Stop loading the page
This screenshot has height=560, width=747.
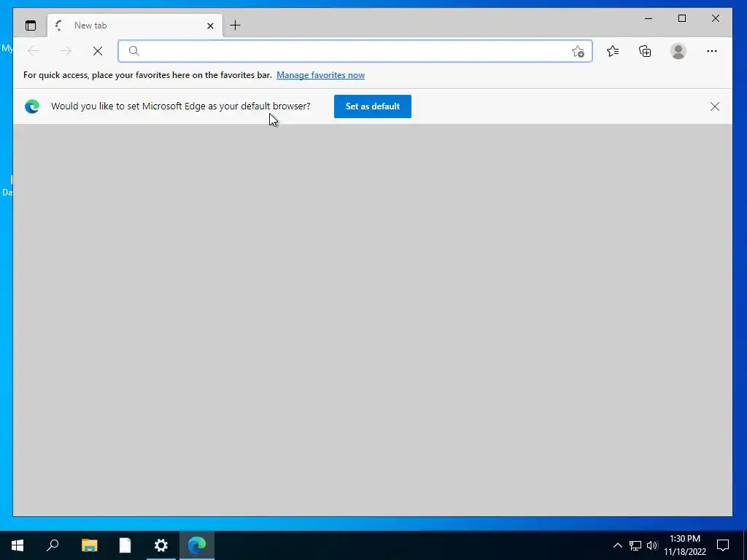(x=98, y=51)
